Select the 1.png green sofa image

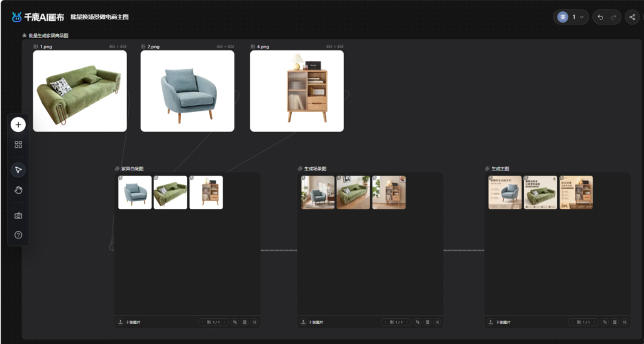(80, 91)
